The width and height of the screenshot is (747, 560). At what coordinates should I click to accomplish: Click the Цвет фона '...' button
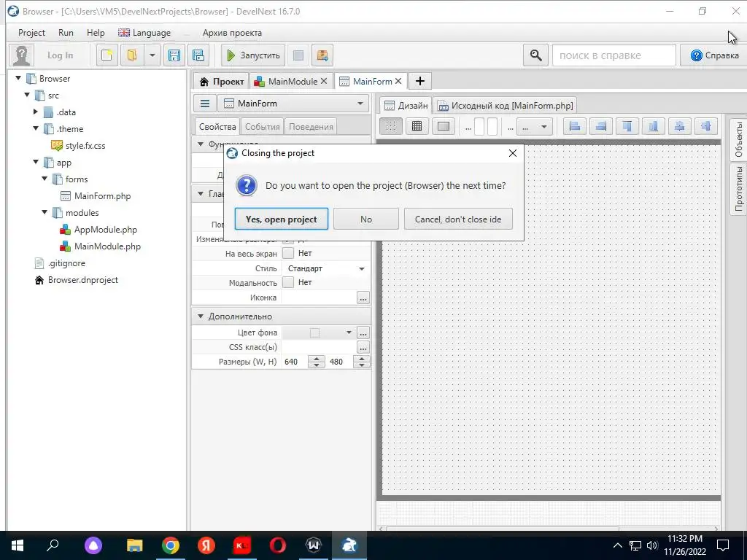tap(363, 332)
